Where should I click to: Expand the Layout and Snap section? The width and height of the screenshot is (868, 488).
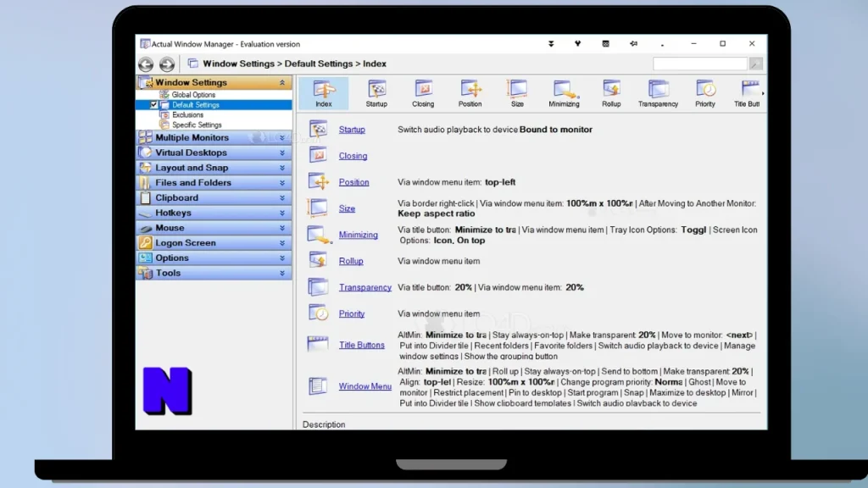point(282,168)
